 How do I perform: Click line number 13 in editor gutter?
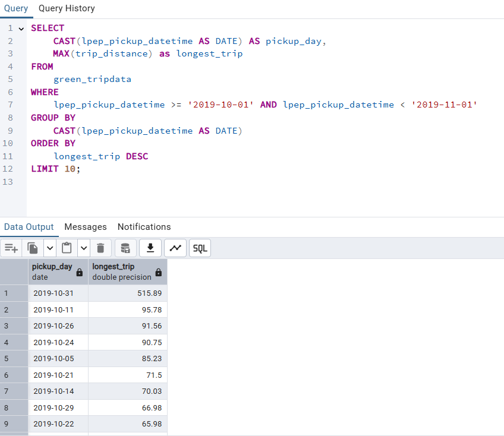coord(8,182)
